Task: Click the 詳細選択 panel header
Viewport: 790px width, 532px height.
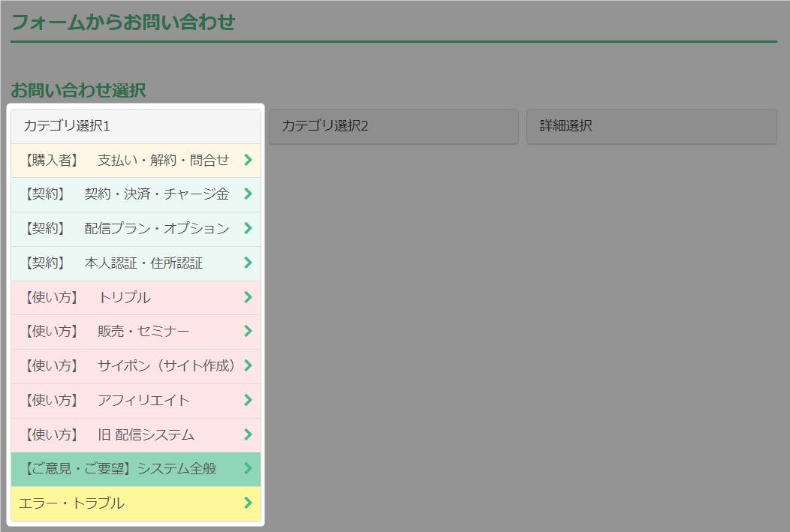Action: click(x=651, y=126)
